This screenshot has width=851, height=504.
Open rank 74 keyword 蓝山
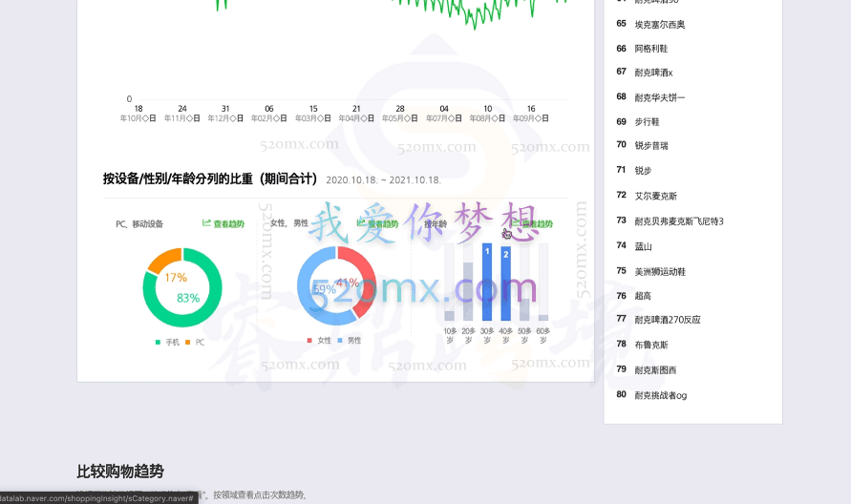(x=643, y=247)
